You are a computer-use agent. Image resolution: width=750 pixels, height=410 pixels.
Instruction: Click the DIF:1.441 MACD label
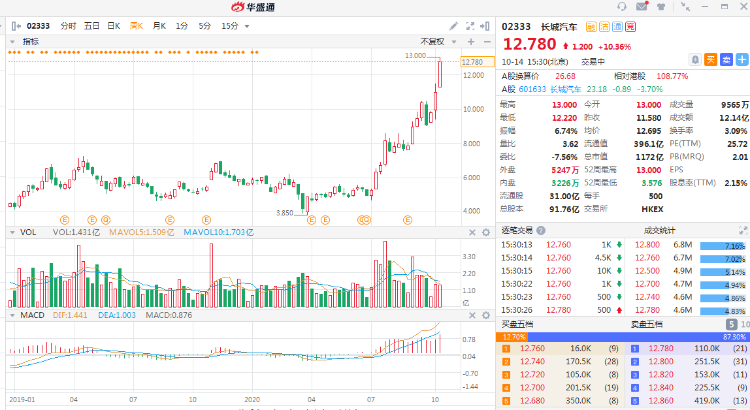(x=70, y=315)
